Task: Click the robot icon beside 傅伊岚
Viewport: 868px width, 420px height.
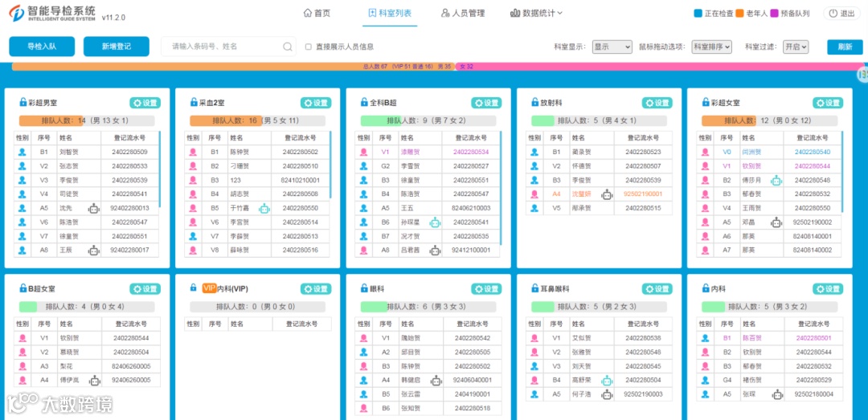Action: pos(95,380)
